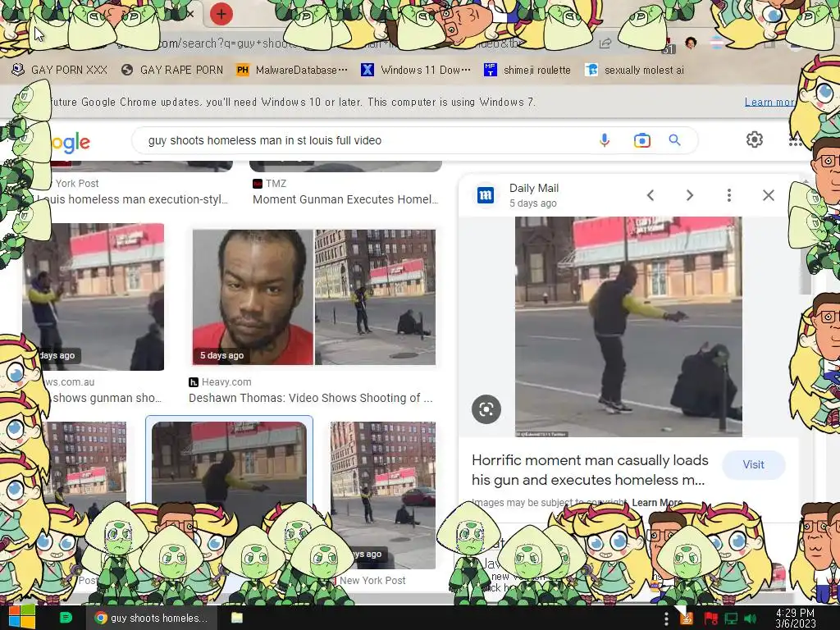Viewport: 840px width, 630px height.
Task: Select the Heavy.com image thumbnail
Action: pyautogui.click(x=314, y=297)
